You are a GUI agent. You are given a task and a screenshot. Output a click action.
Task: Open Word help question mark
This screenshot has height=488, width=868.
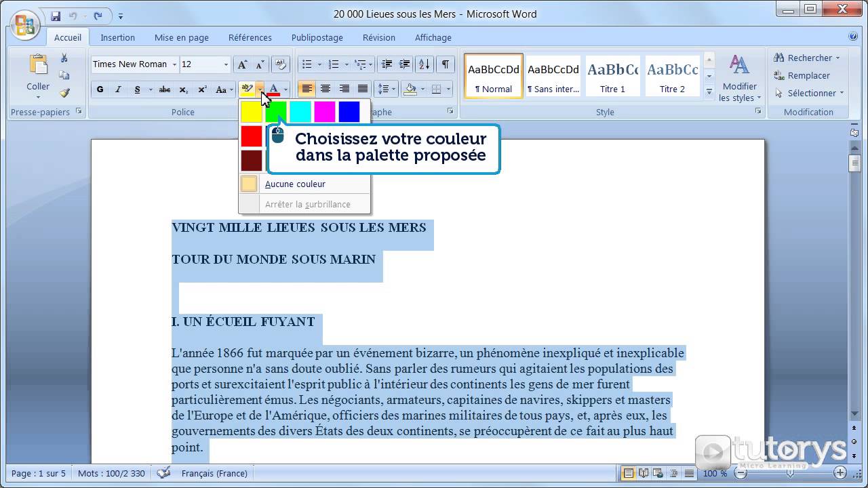[x=853, y=37]
